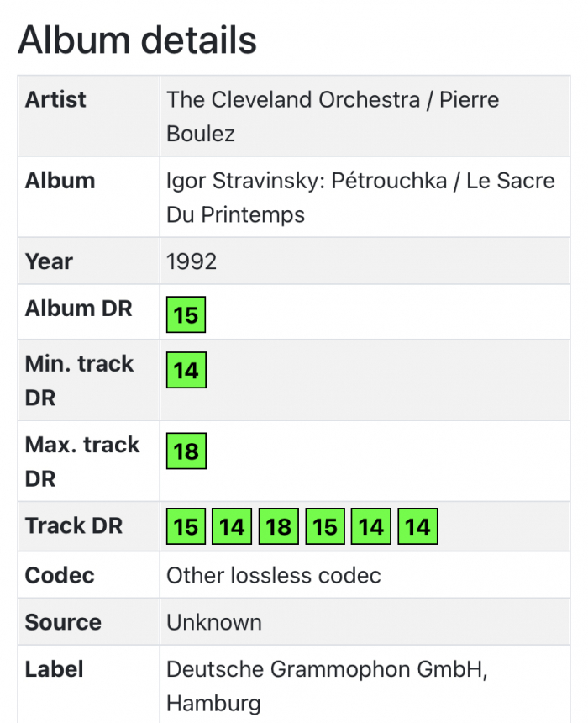
Task: Select the Min. track DR 14 badge
Action: pos(186,371)
